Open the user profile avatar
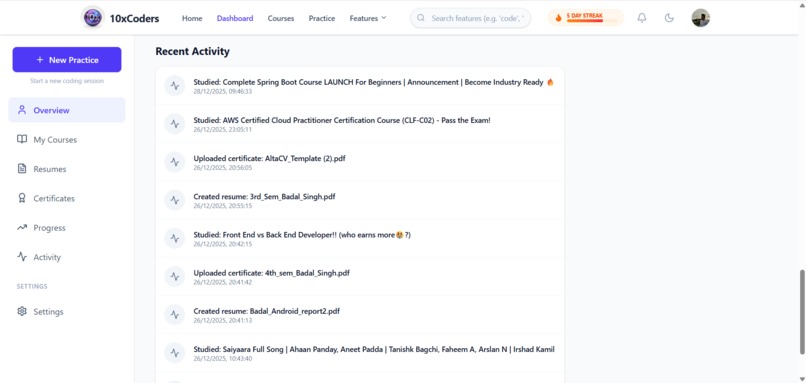The image size is (806, 383). [x=701, y=18]
